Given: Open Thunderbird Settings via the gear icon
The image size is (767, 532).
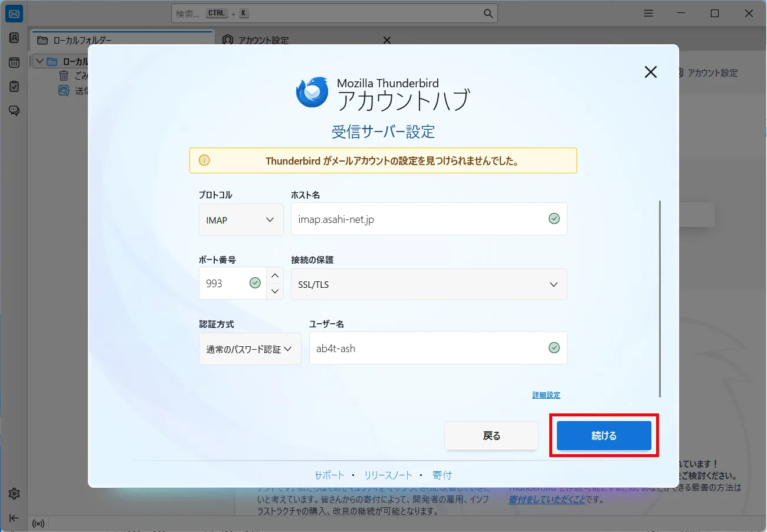Looking at the screenshot, I should pos(14,494).
